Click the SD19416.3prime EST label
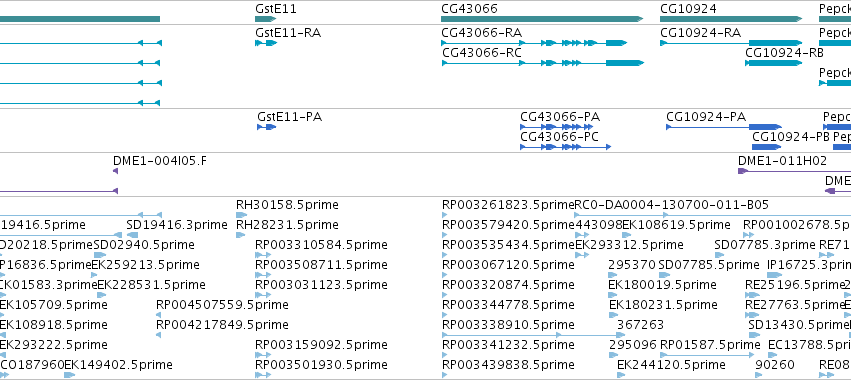 pos(177,225)
